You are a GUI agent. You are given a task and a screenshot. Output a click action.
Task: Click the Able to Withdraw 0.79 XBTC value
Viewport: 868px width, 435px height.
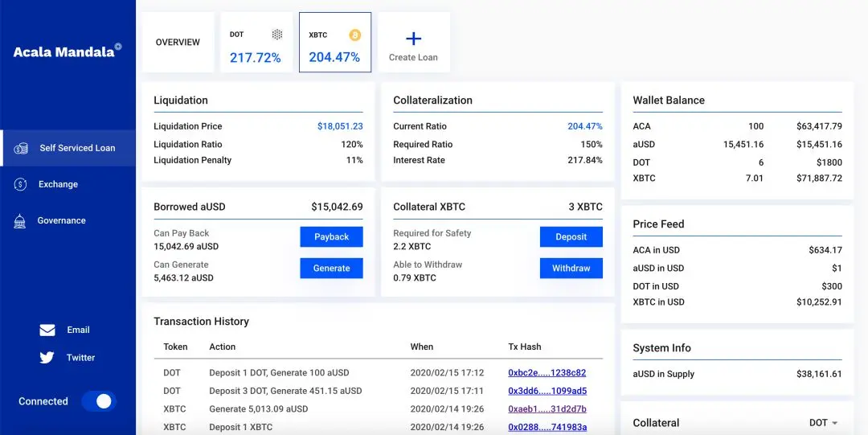[x=415, y=277]
